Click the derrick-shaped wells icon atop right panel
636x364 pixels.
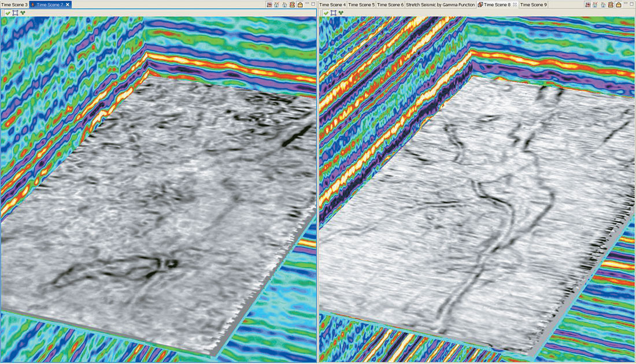coord(595,5)
